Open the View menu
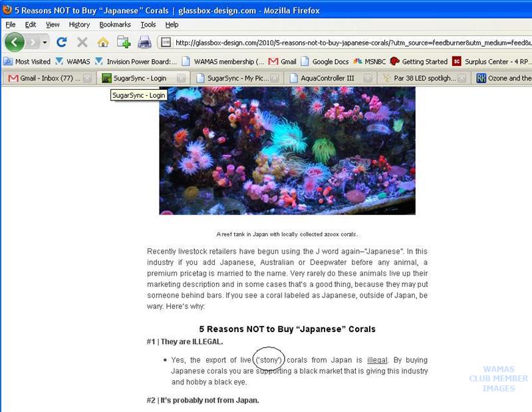This screenshot has width=532, height=412. [x=53, y=25]
